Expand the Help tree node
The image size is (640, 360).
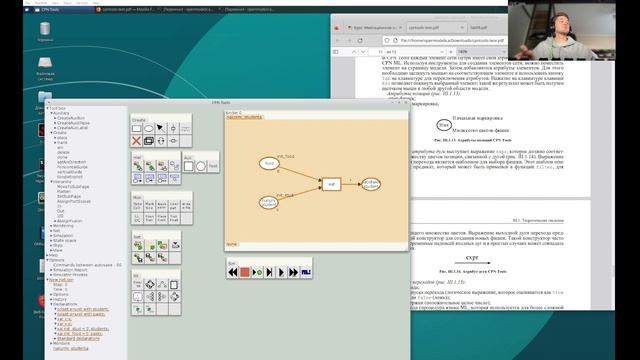pos(48,255)
